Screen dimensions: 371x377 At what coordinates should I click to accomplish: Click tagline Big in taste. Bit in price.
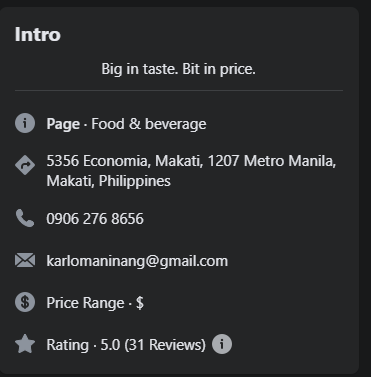pos(178,69)
